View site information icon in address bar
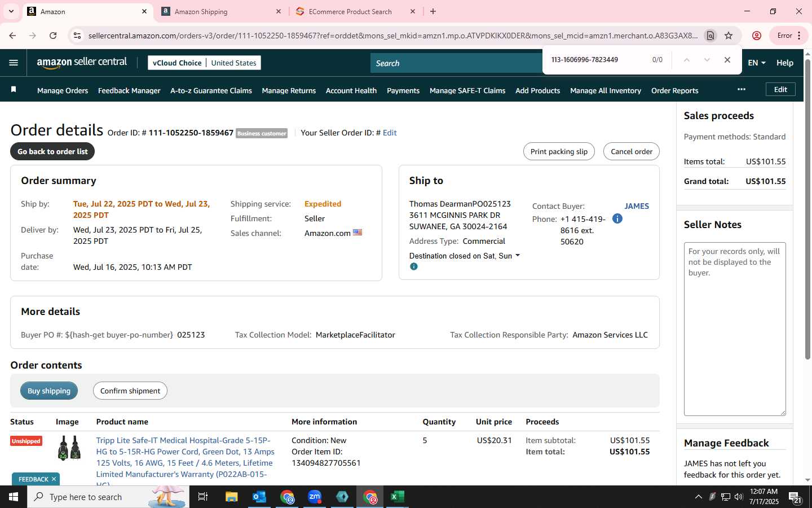The height and width of the screenshot is (508, 812). (77, 36)
